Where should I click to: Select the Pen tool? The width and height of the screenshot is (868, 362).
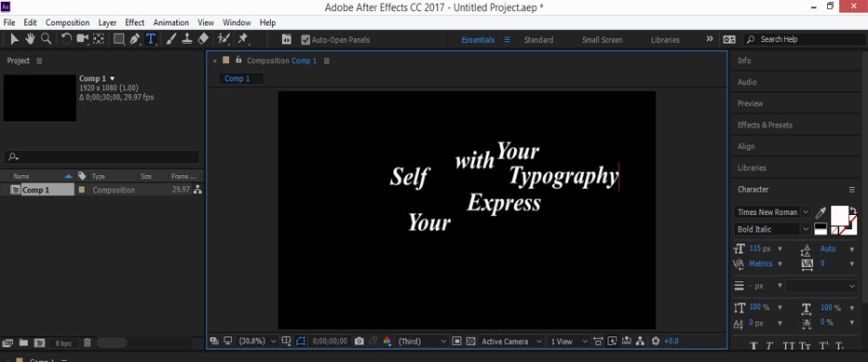click(134, 39)
